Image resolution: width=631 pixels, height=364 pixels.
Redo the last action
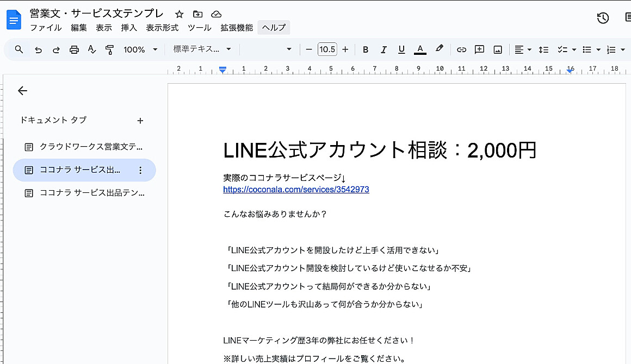pyautogui.click(x=57, y=50)
